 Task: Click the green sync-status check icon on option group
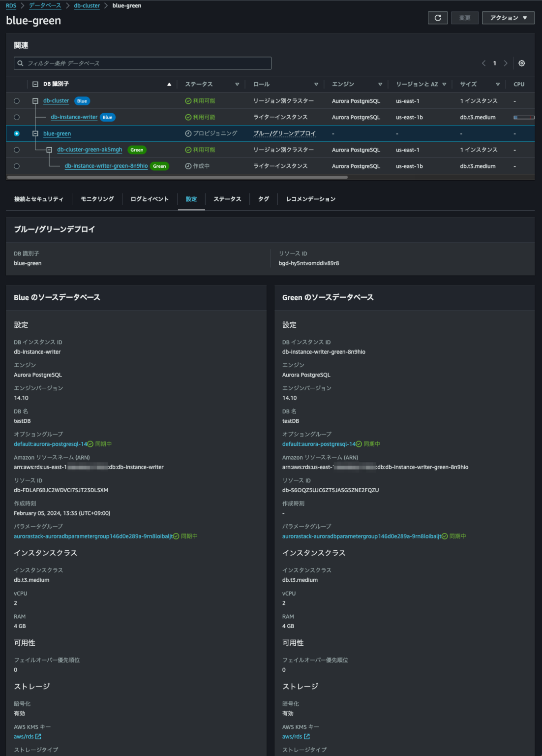91,443
